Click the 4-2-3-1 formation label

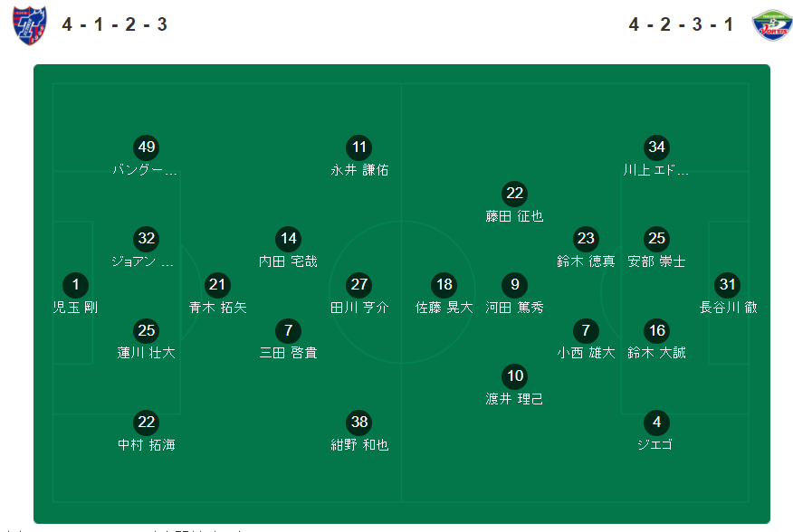[681, 24]
